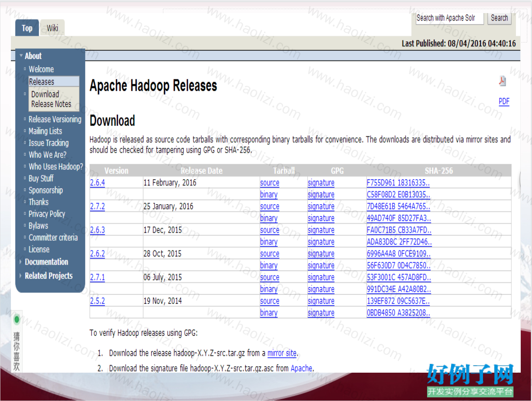Select Releases in the sidebar

[x=54, y=81]
